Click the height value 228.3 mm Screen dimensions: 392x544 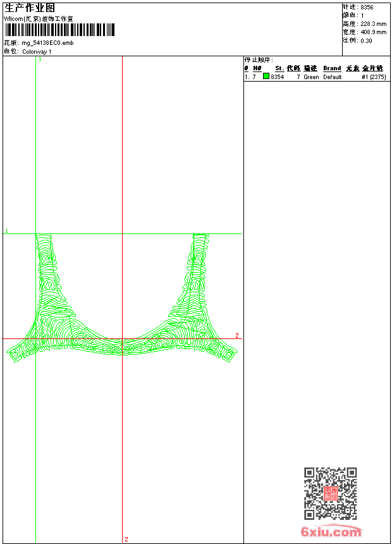tap(373, 23)
